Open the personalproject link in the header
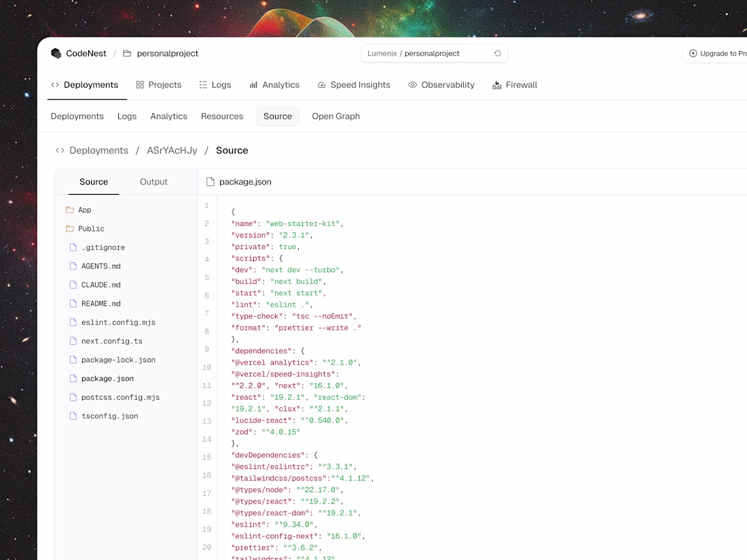 point(168,54)
